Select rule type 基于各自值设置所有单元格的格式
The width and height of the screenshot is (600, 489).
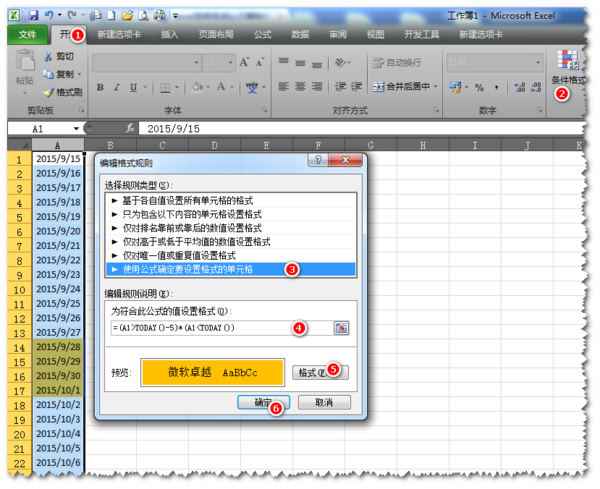point(192,200)
